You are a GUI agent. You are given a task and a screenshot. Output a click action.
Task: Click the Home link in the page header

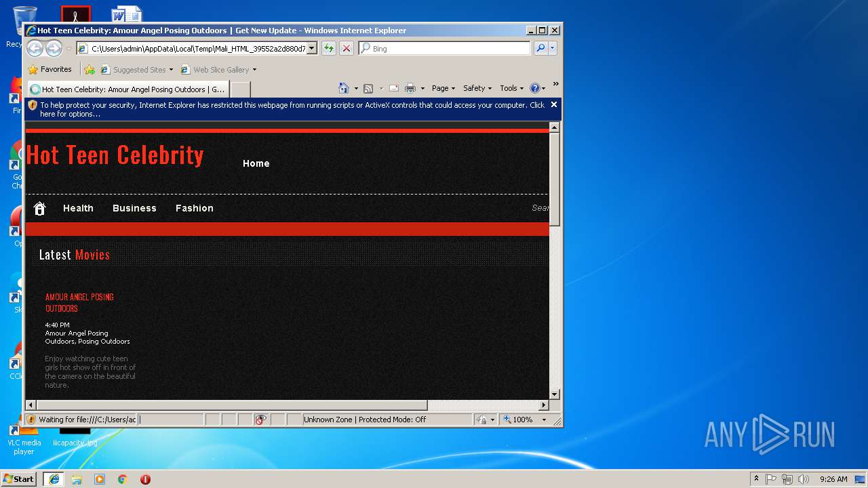(x=256, y=163)
